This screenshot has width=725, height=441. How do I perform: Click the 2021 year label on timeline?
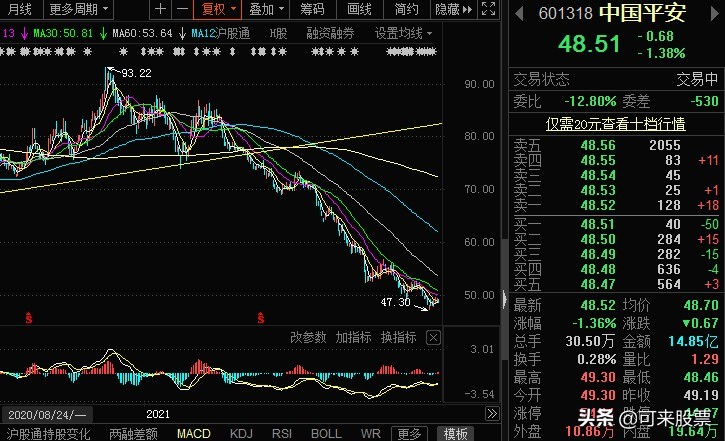158,414
